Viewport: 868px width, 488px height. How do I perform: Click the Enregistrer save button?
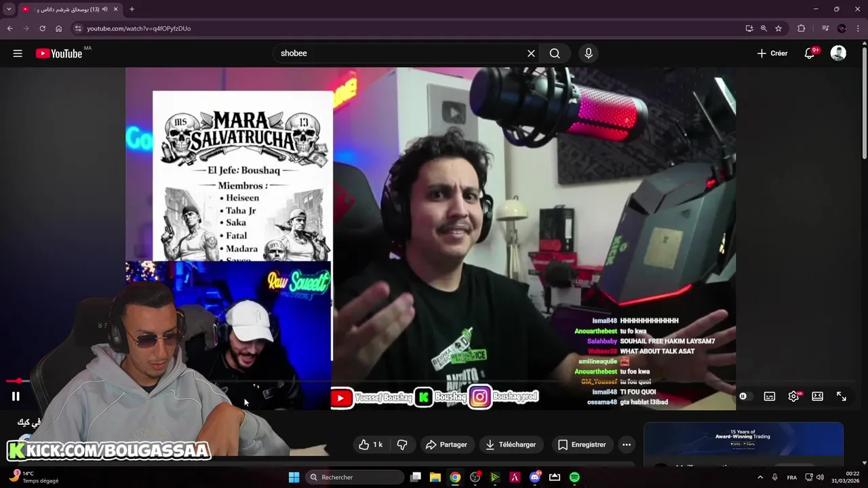coord(582,445)
